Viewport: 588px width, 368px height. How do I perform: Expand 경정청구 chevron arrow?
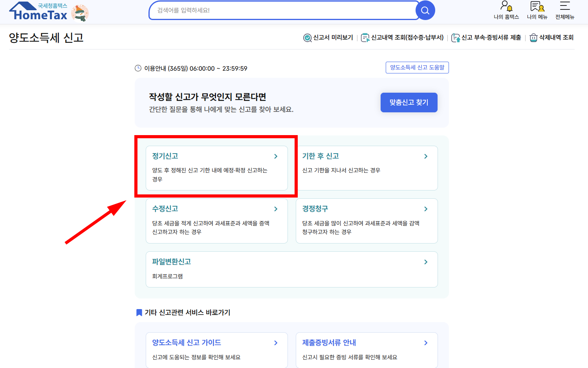pyautogui.click(x=426, y=209)
